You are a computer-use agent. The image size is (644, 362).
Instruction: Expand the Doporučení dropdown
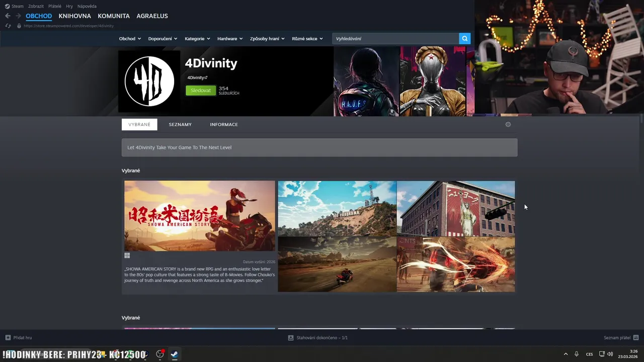point(163,39)
